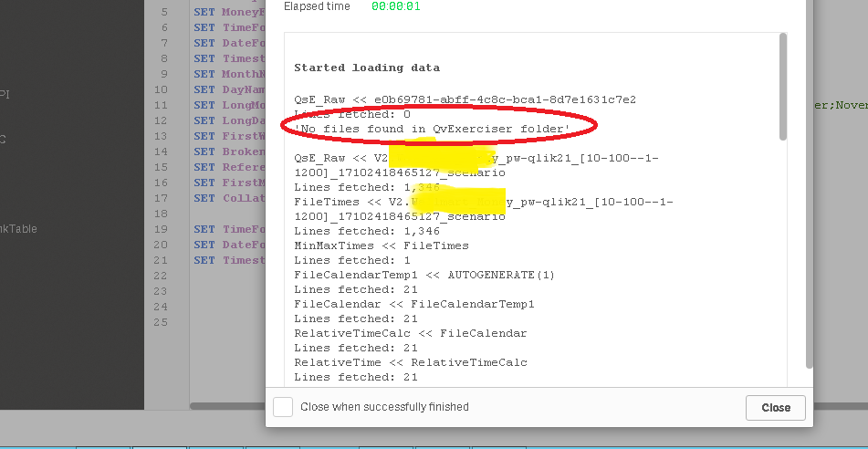Click 'Lines fetched: 1' log entry
This screenshot has width=868, height=449.
click(x=352, y=260)
